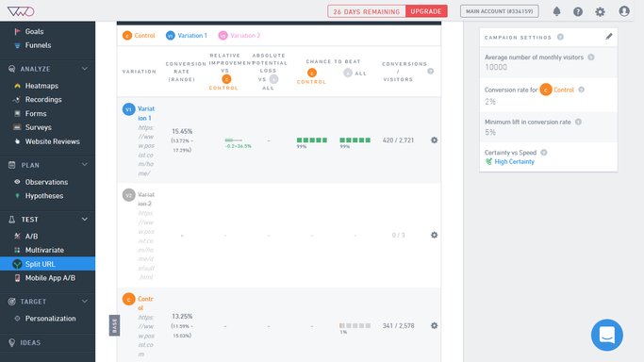Click info icon for Minimum lift in conversion rate
Viewport: 644px width, 362px height.
click(578, 122)
